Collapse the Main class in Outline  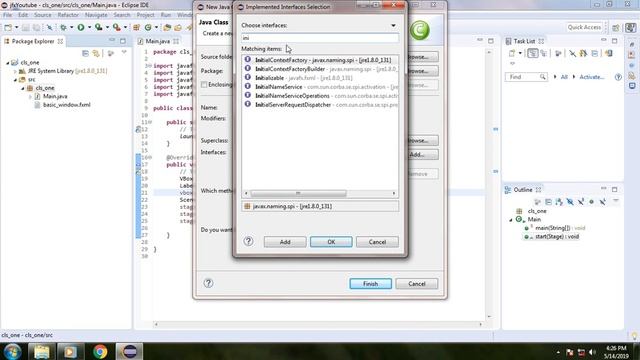tap(511, 220)
